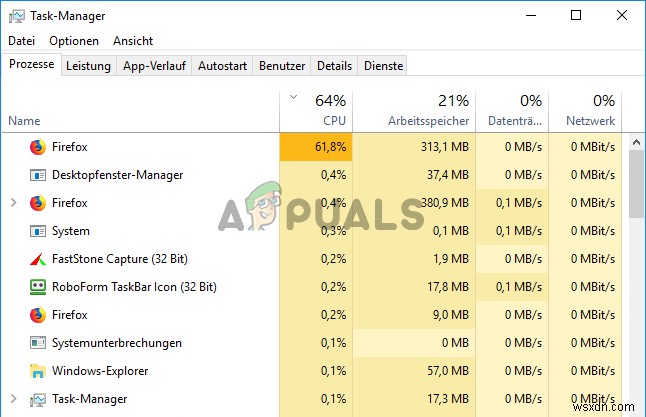Image resolution: width=646 pixels, height=417 pixels.
Task: Click the System process icon
Action: [38, 231]
